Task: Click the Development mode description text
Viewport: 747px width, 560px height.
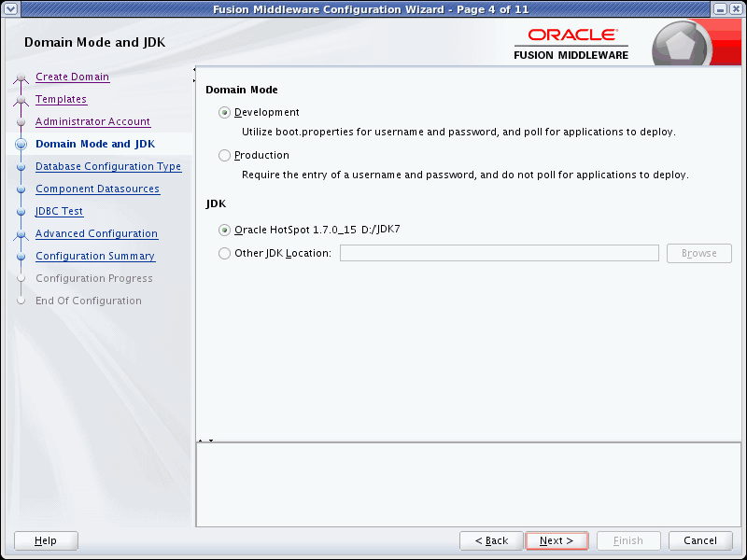Action: [458, 132]
